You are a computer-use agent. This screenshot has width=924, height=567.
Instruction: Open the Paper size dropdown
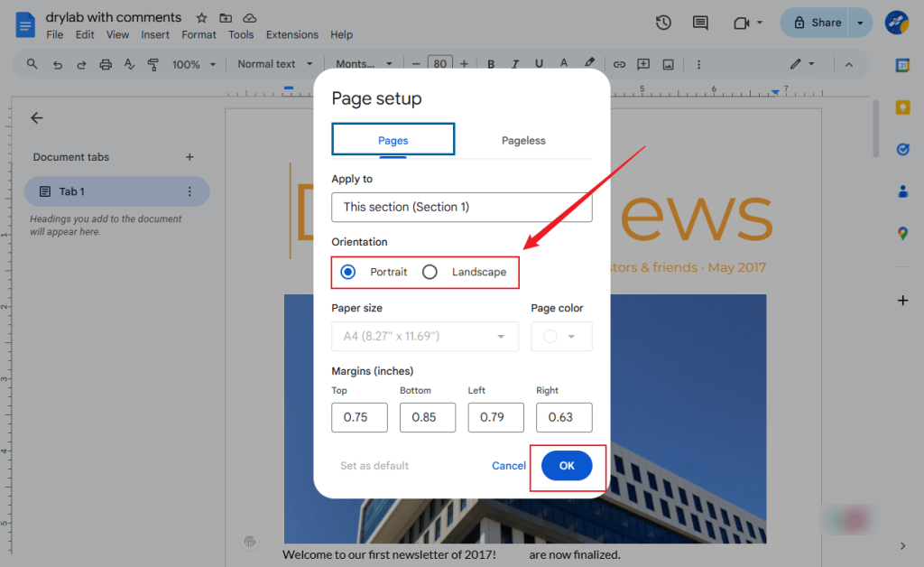point(424,335)
